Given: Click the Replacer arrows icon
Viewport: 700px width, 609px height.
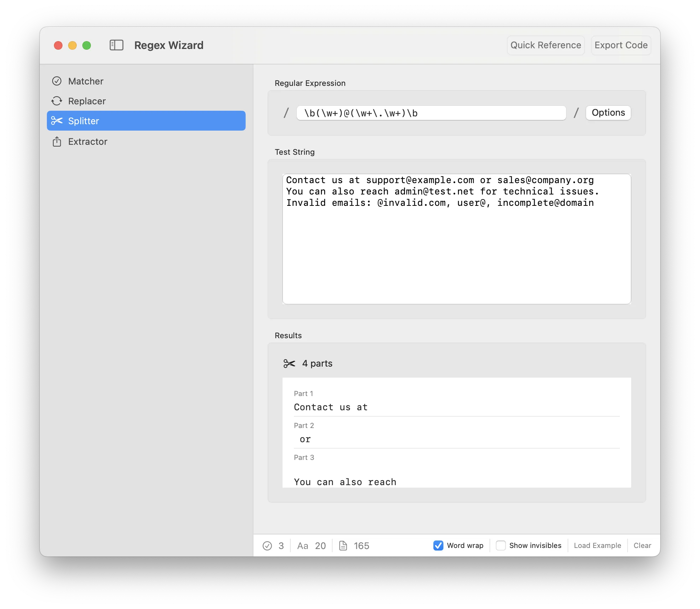Looking at the screenshot, I should [x=57, y=101].
